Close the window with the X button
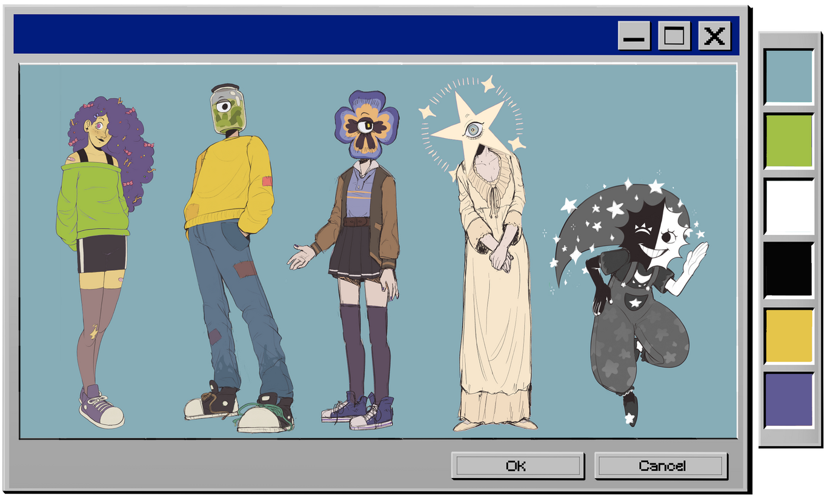Image resolution: width=836 pixels, height=504 pixels. coord(714,36)
